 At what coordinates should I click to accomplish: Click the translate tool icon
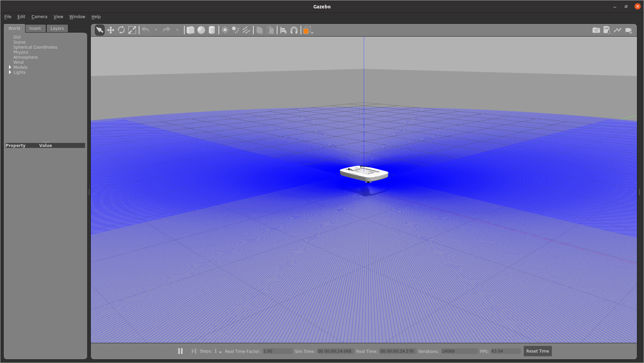(110, 30)
